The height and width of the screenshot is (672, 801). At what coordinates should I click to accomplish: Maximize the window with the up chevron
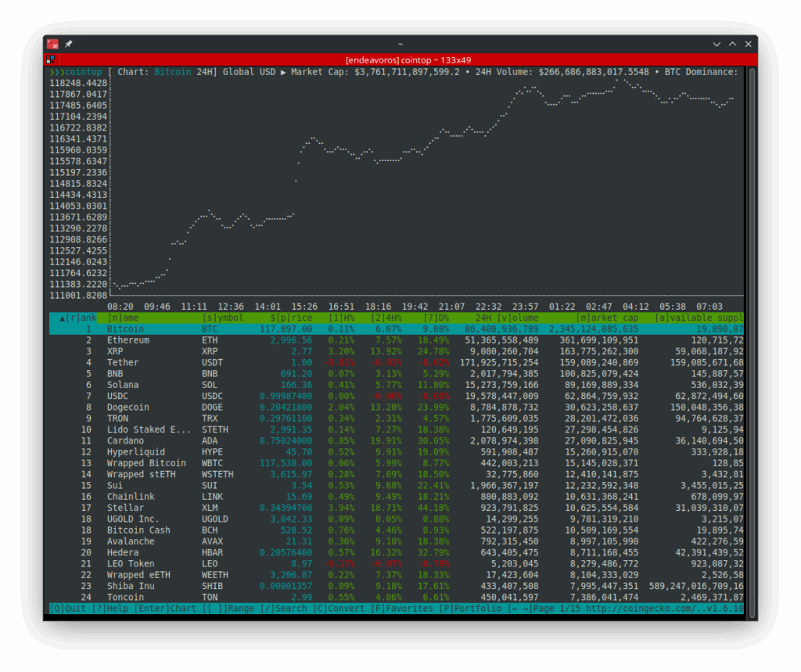[x=732, y=45]
